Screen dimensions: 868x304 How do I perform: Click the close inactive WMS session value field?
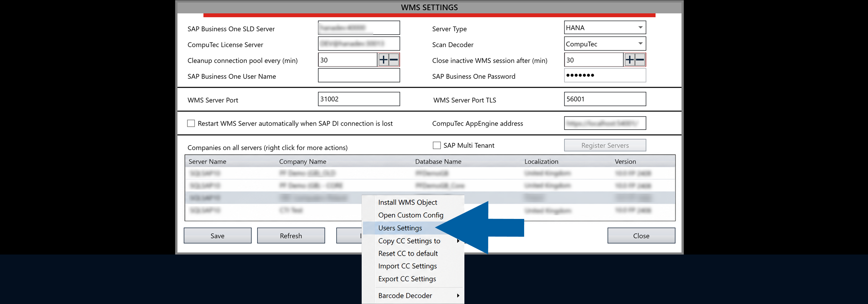point(593,60)
